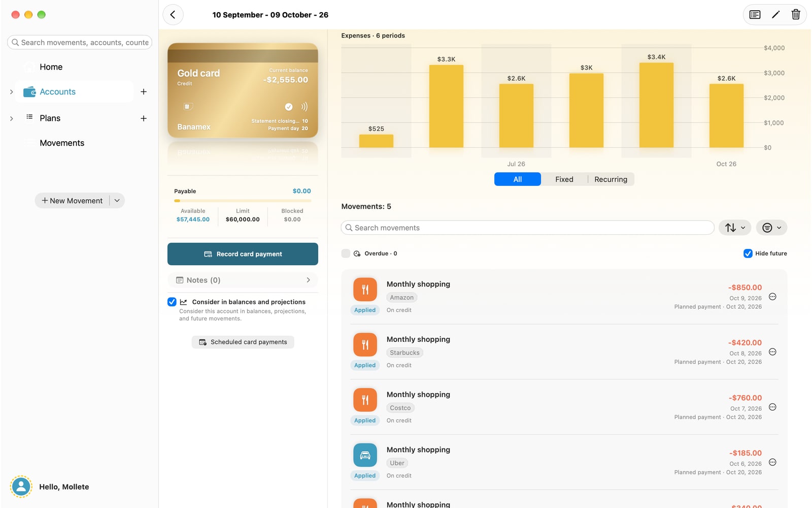Image resolution: width=812 pixels, height=508 pixels.
Task: Delete account with the trash icon
Action: (796, 15)
